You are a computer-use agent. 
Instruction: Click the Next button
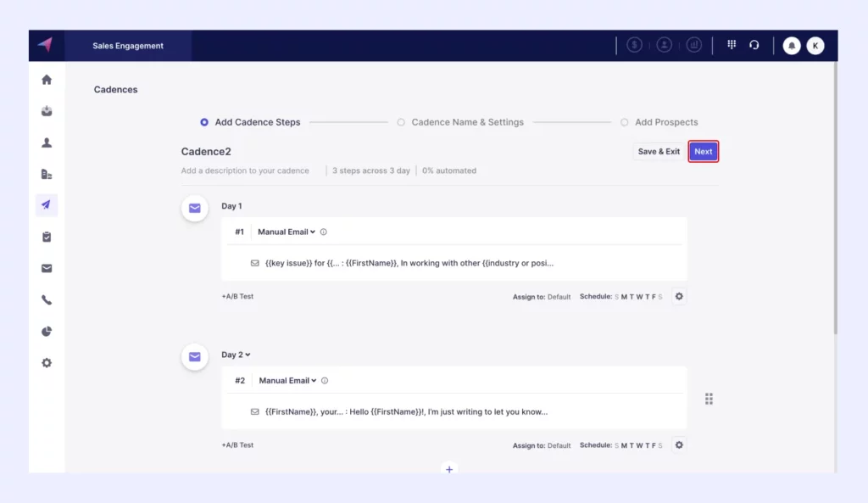click(x=704, y=152)
